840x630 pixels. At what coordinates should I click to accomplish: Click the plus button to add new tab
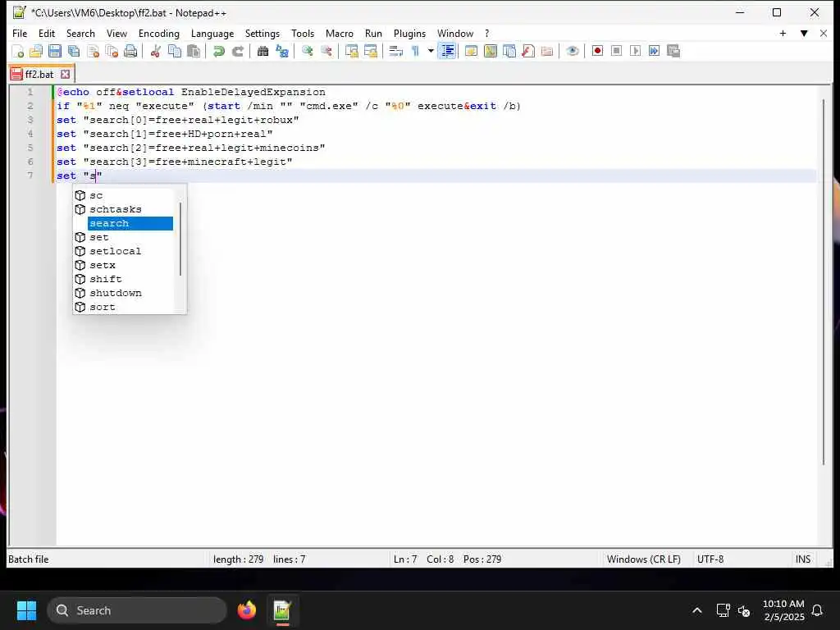(x=783, y=33)
